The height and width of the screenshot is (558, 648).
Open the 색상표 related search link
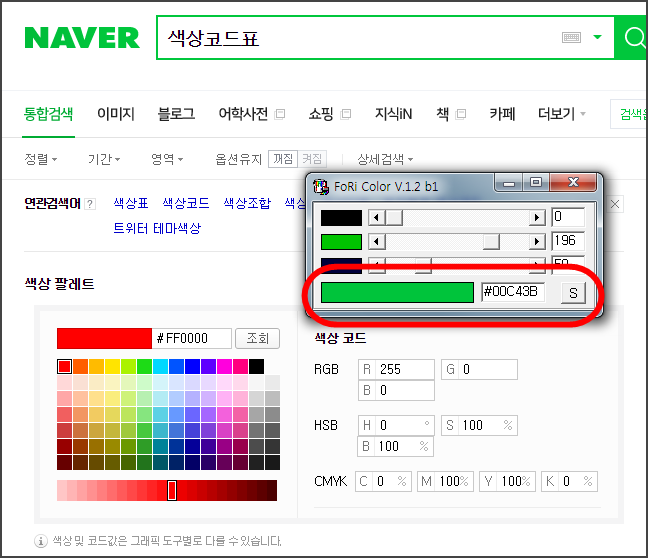point(131,203)
